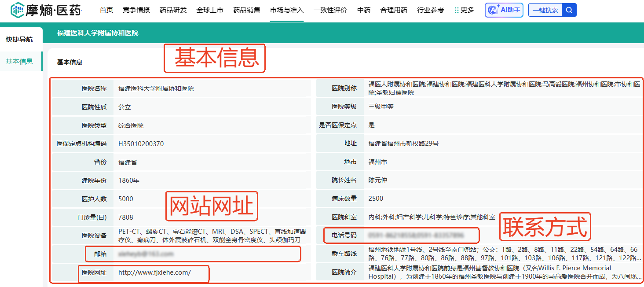The width and height of the screenshot is (644, 287).
Task: Open the 竞争情报 menu
Action: click(x=136, y=10)
